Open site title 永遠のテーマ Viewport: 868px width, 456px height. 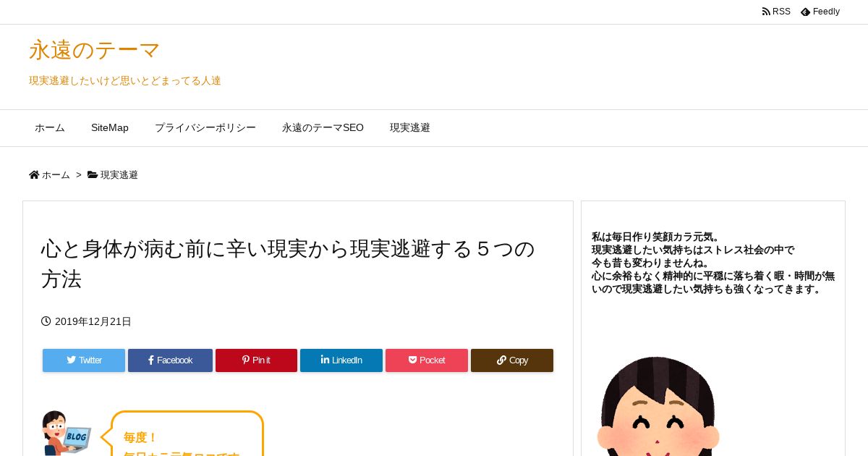tap(94, 50)
